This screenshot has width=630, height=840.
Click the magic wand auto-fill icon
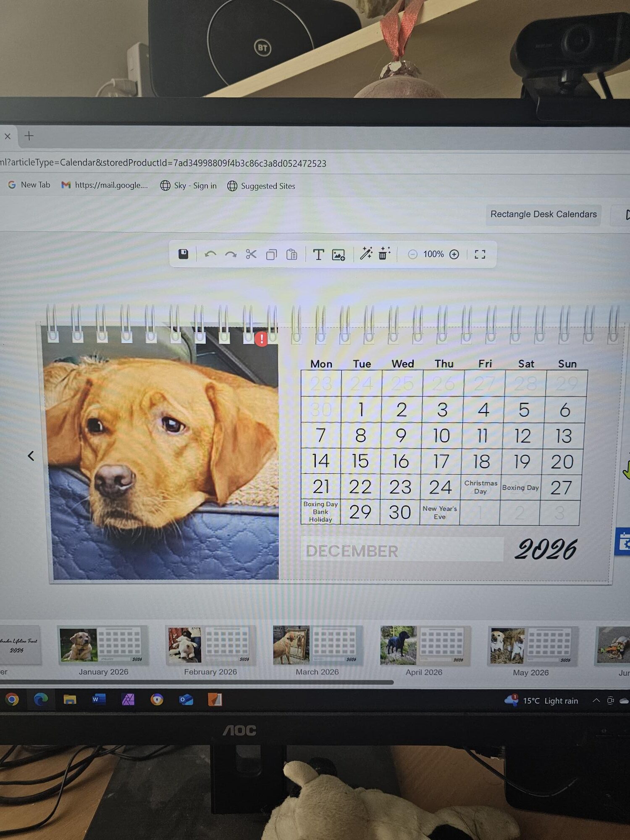pos(366,253)
